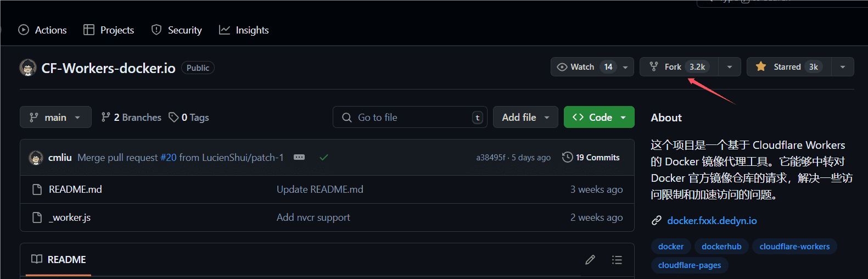This screenshot has width=868, height=279.
Task: Open the 19 Commits history
Action: tap(591, 158)
